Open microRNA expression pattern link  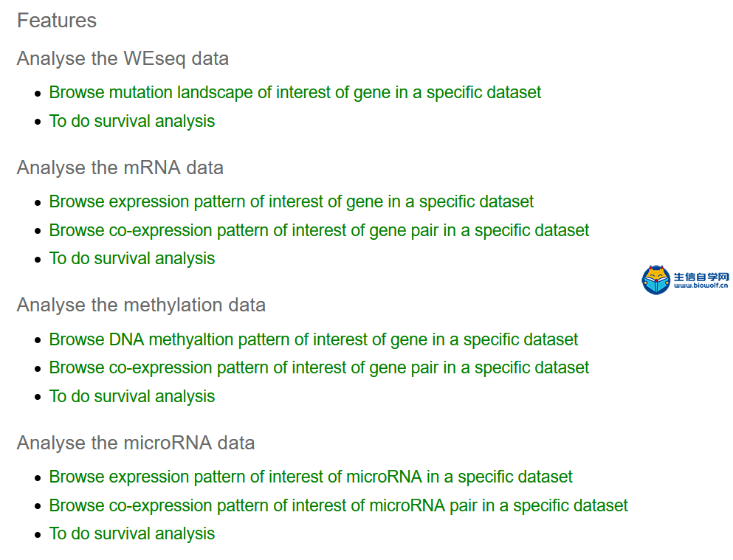click(x=311, y=477)
